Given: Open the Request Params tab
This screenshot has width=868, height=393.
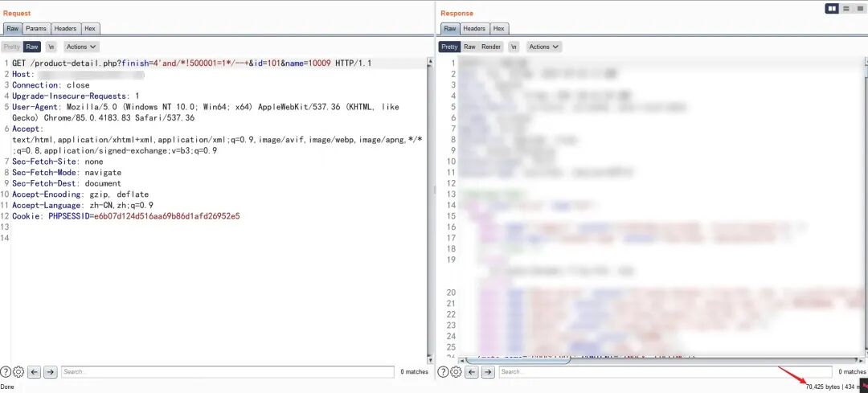Looking at the screenshot, I should coord(36,28).
